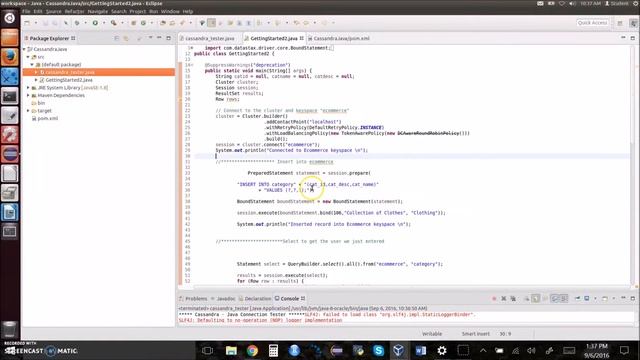
Task: Toggle Show Console on standard output change
Action: 555,299
